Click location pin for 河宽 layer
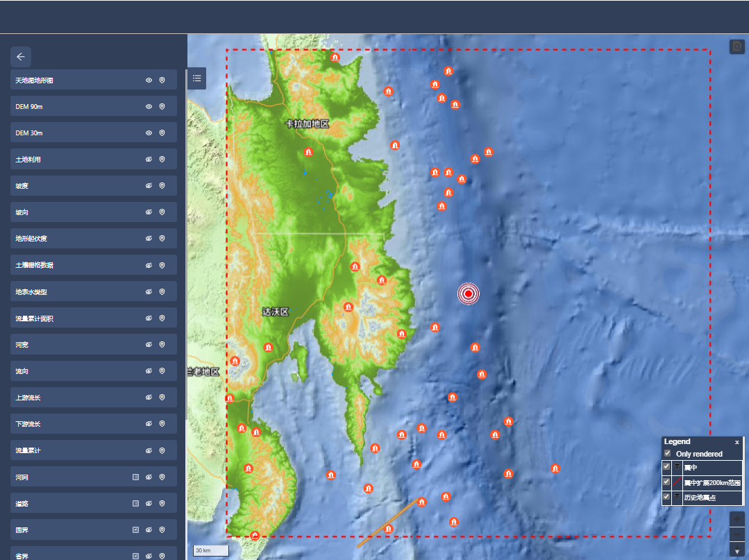 (162, 345)
